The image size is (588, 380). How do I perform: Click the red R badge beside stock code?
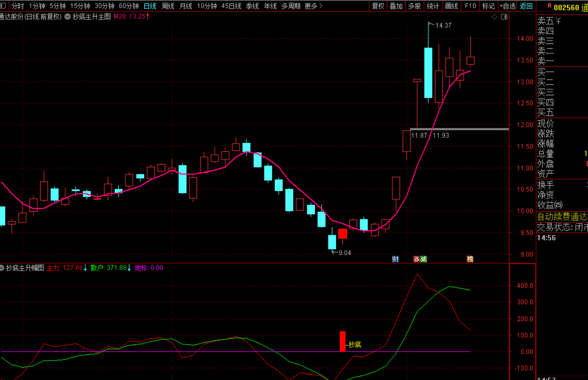[x=549, y=6]
